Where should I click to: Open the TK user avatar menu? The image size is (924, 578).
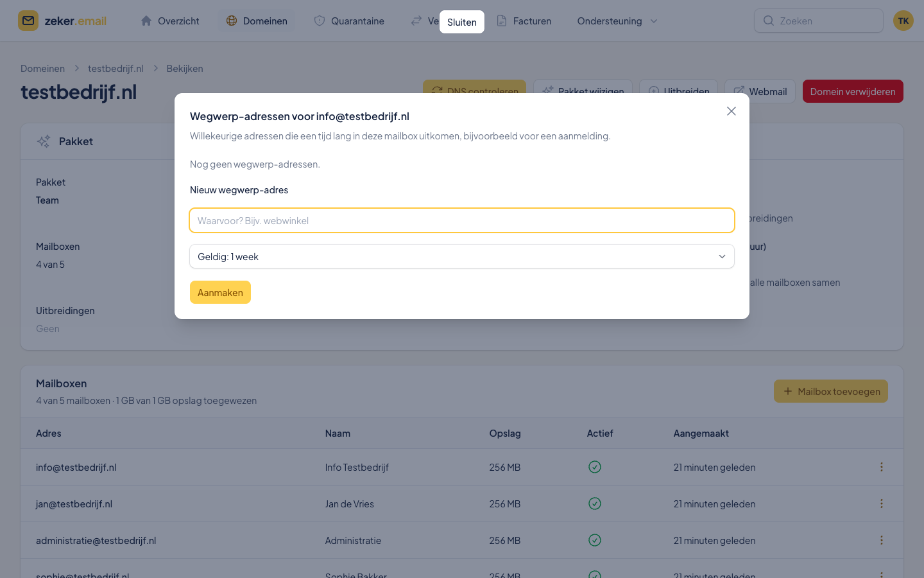point(903,21)
